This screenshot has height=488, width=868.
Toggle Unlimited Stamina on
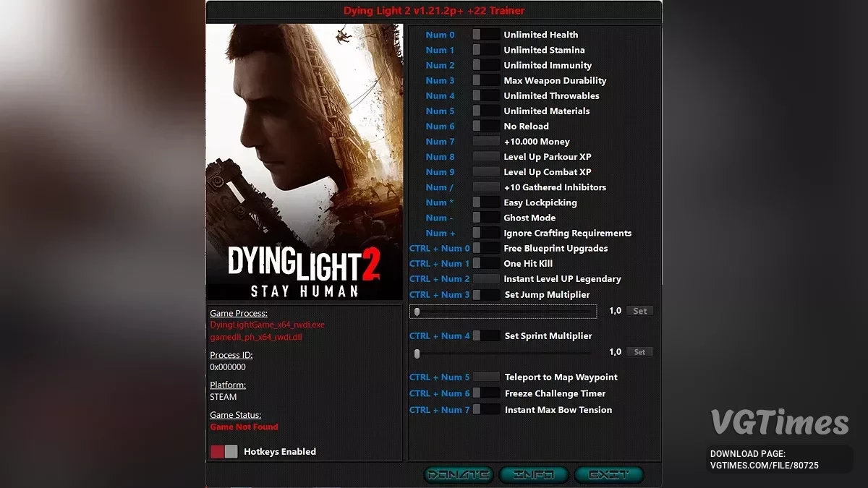(485, 49)
